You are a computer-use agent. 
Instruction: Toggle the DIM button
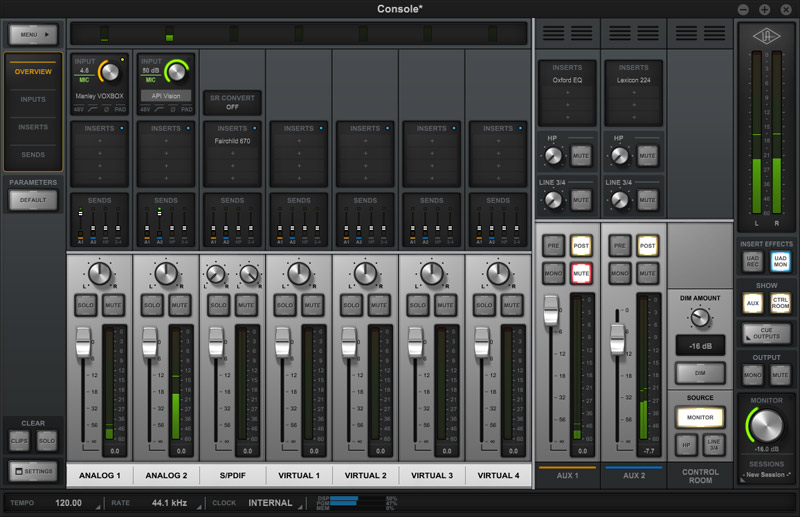click(x=700, y=373)
